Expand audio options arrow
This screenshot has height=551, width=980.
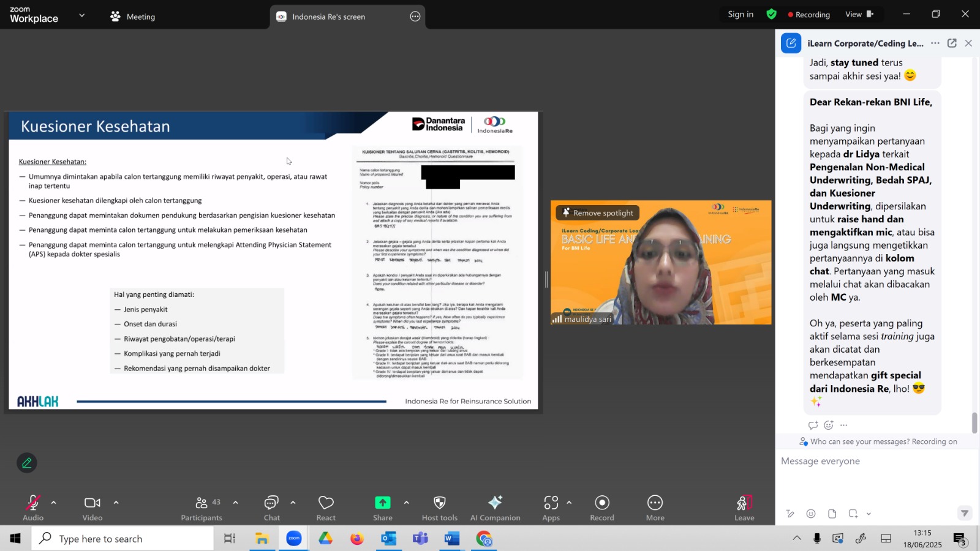[x=53, y=502]
